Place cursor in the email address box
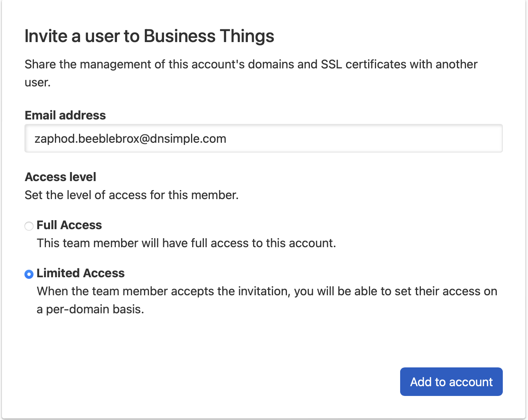The width and height of the screenshot is (528, 420). pos(263,138)
